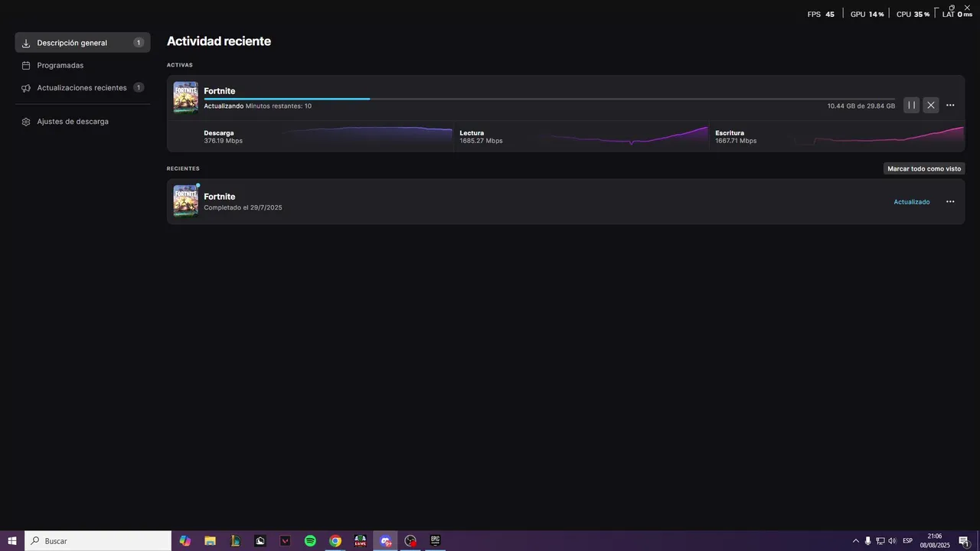Screen dimensions: 980x551
Task: Open Copilot from the taskbar
Action: [x=185, y=541]
